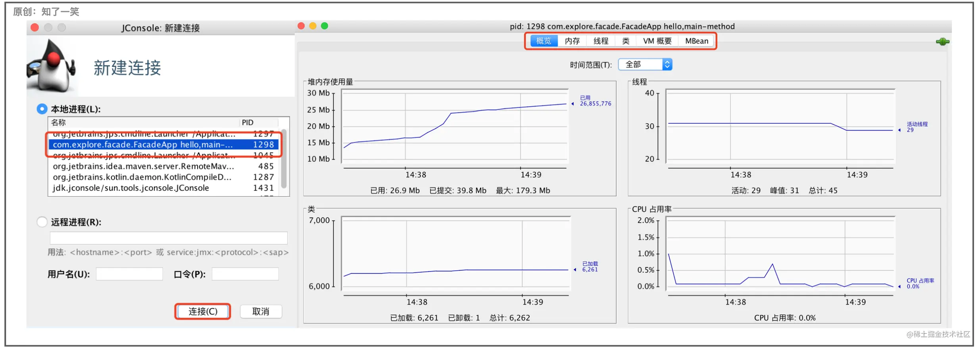This screenshot has width=980, height=348.
Task: Click the 用户名(U) input field
Action: tap(129, 274)
